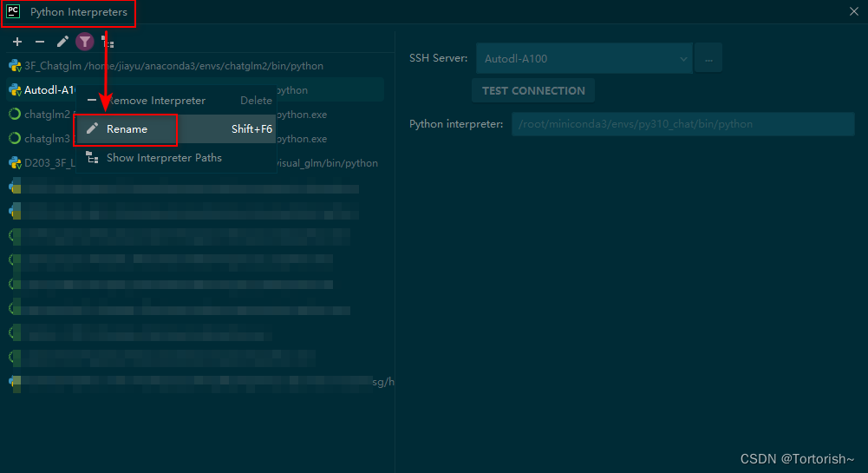
Task: Click the tree icon in Show Interpreter Paths
Action: click(92, 157)
